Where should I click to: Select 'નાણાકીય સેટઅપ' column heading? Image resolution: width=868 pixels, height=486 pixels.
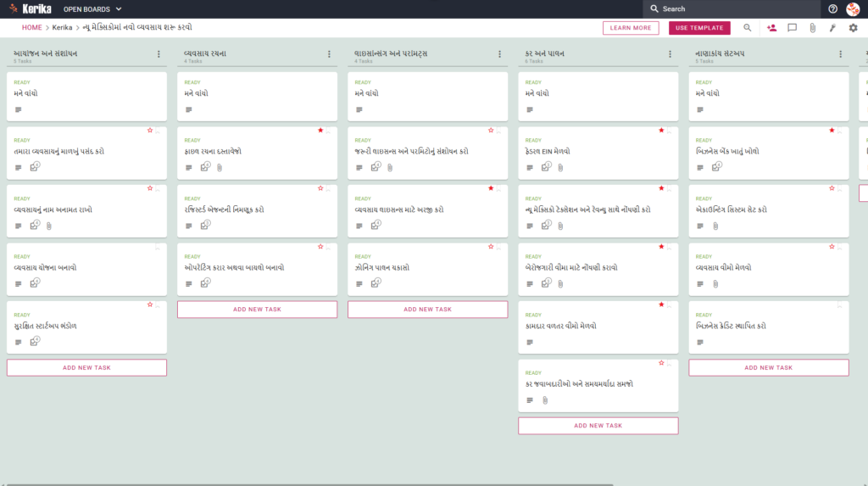point(720,53)
